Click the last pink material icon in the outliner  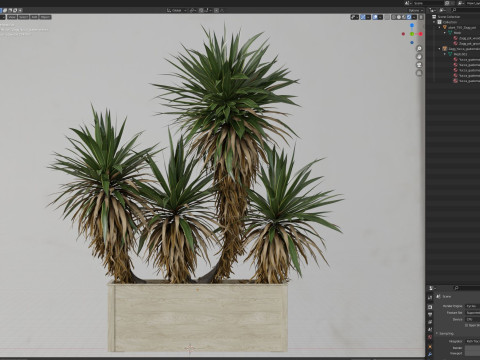point(455,81)
